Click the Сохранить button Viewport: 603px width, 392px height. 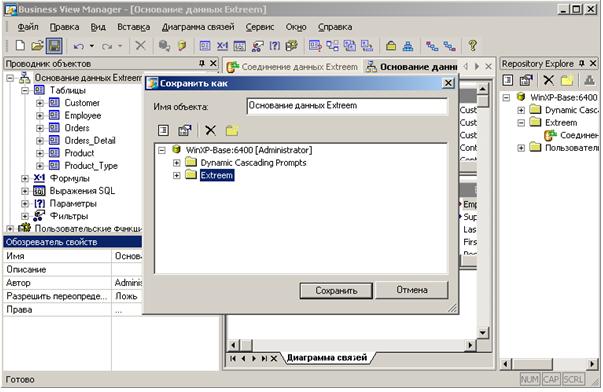[x=336, y=291]
